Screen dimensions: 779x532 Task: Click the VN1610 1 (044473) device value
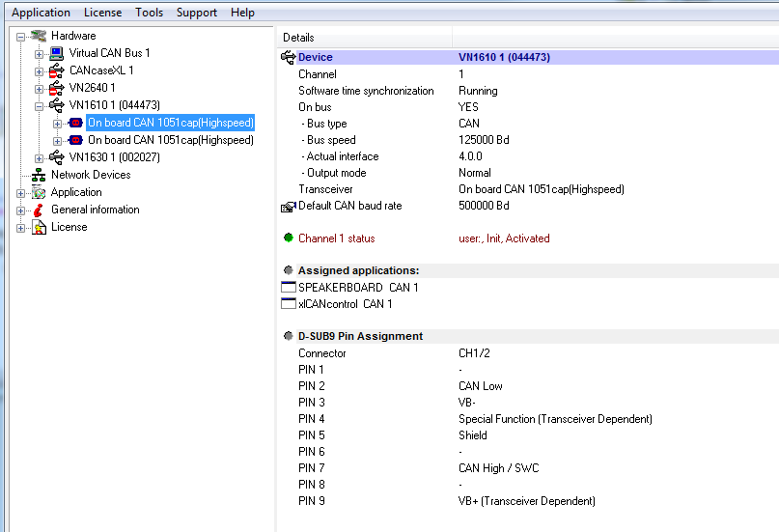[x=504, y=57]
